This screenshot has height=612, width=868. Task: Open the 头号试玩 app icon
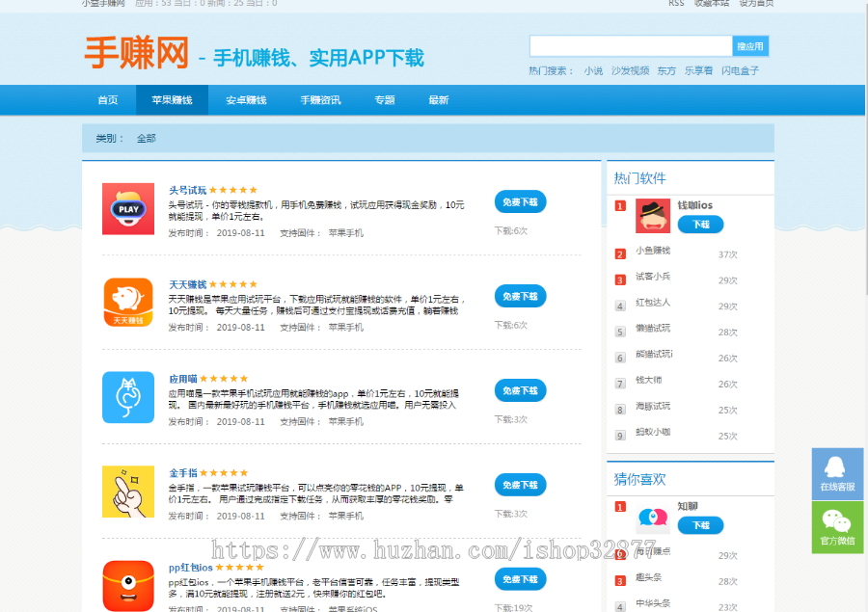tap(128, 208)
